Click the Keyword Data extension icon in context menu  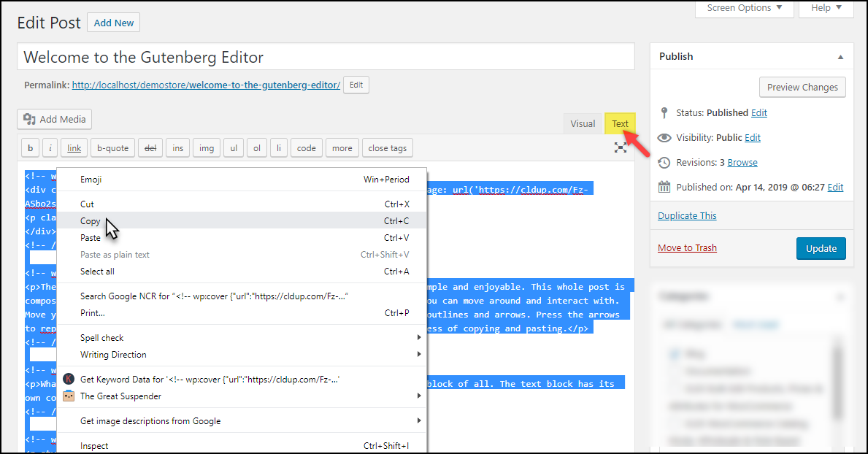click(x=69, y=380)
